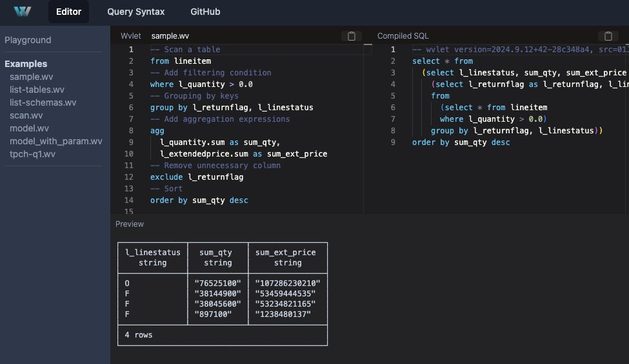Image resolution: width=629 pixels, height=364 pixels.
Task: Open sample.wv example
Action: click(32, 77)
